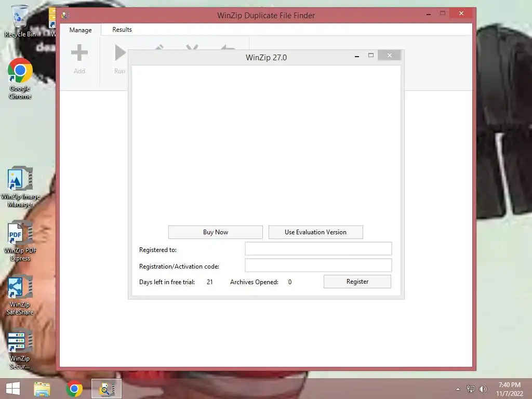Open WinZip Secure desktop shortcut
Screen dimensions: 532x399
click(20, 349)
